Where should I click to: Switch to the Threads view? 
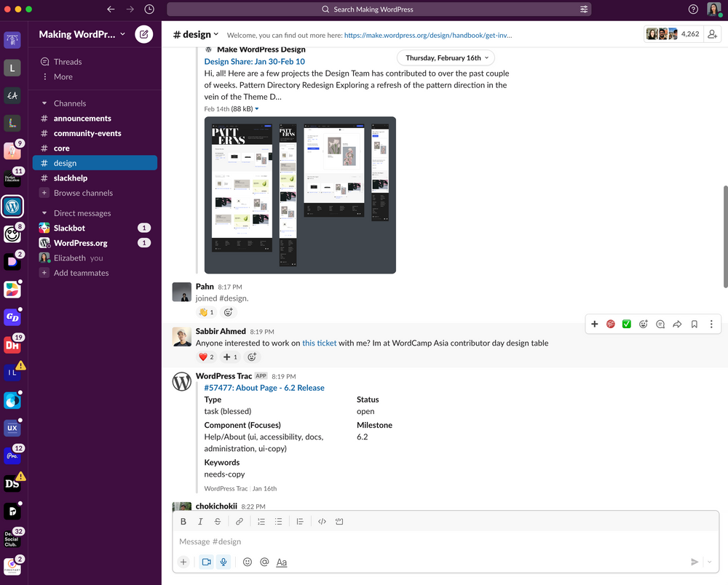coord(68,61)
